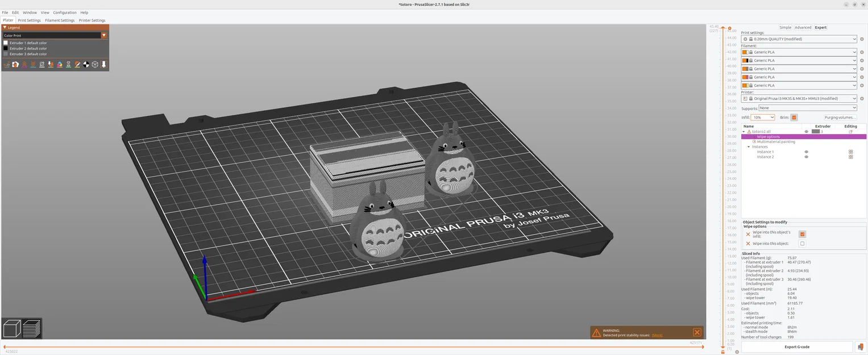
Task: Open dropdown of gray-swatch Generic PLA filament
Action: (799, 69)
